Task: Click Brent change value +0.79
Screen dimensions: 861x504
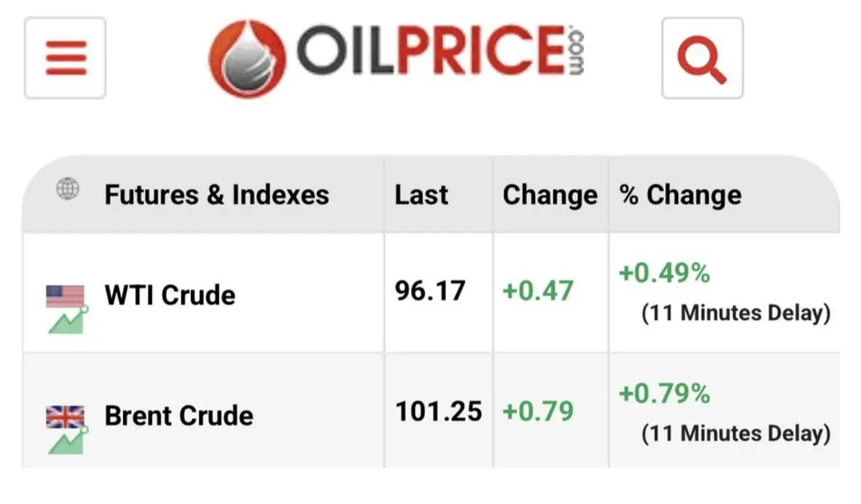Action: pos(537,411)
